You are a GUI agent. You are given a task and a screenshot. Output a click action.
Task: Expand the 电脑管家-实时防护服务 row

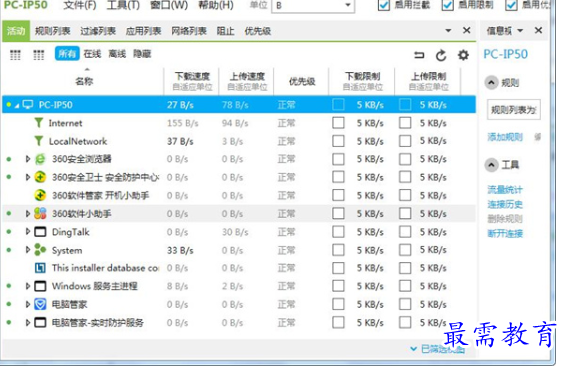28,322
